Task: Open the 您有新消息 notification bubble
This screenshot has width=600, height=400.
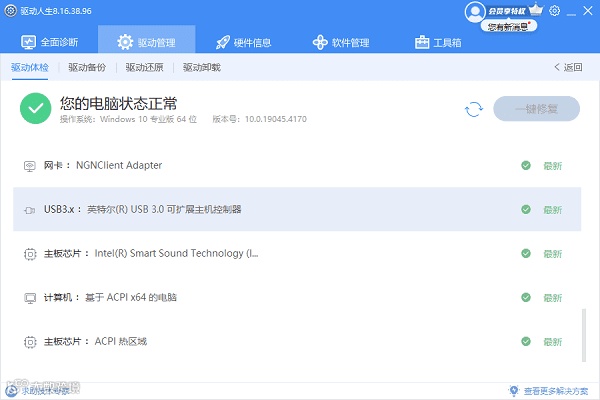Action: (509, 26)
